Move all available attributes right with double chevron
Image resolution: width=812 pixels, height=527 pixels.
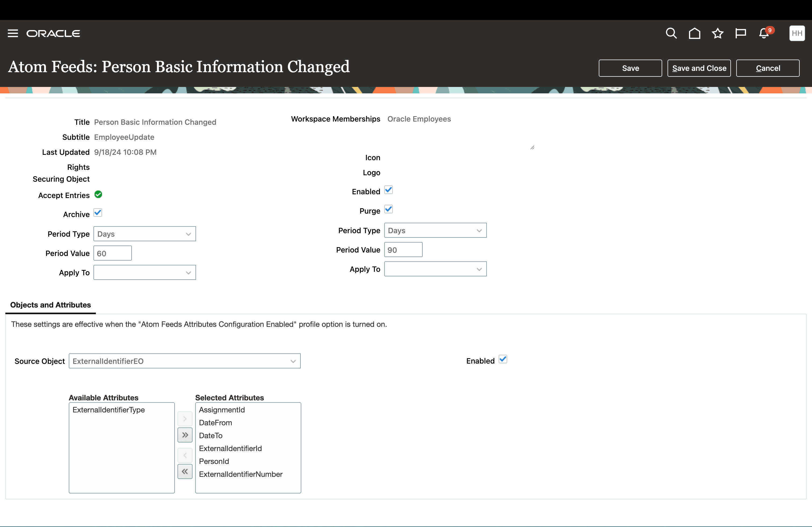point(185,435)
